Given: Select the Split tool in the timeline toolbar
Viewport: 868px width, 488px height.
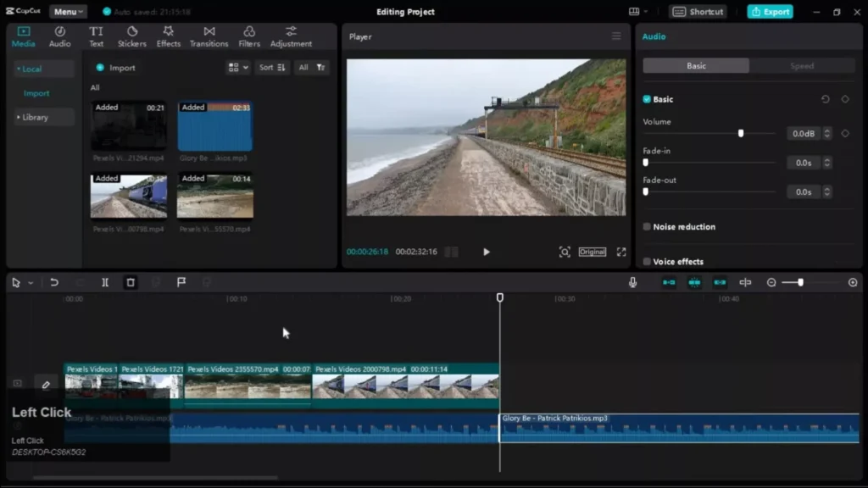Looking at the screenshot, I should pyautogui.click(x=105, y=282).
